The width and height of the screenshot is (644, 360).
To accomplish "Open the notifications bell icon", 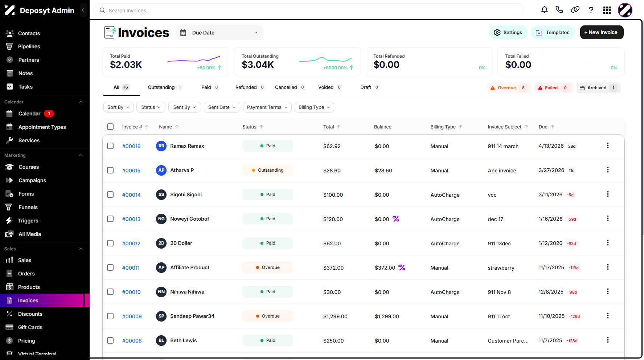I will (544, 10).
